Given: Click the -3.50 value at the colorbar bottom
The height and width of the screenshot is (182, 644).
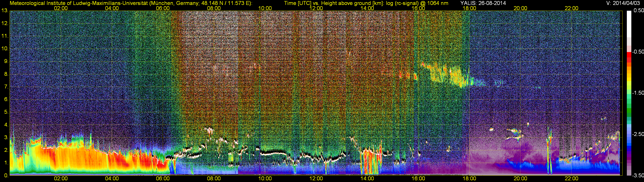Looking at the screenshot, I should click(x=638, y=176).
